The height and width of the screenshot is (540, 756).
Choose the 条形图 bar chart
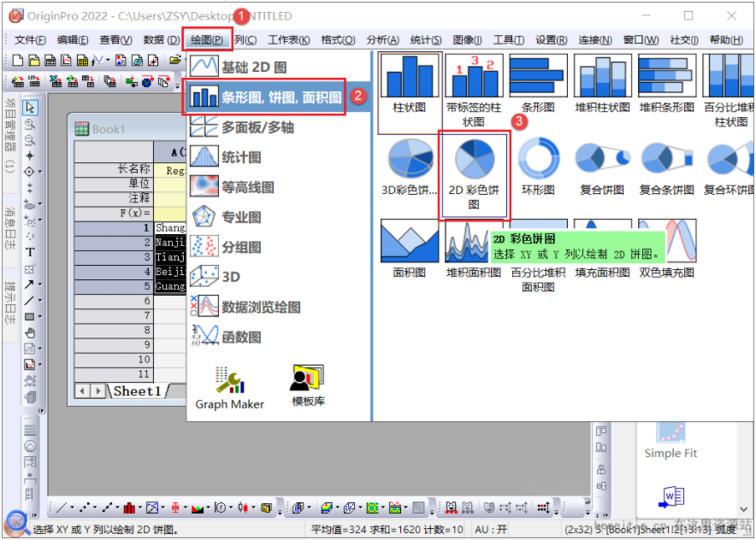[x=538, y=85]
